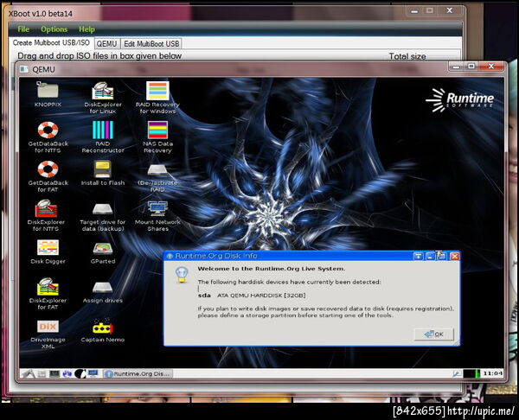This screenshot has height=420, width=519.
Task: Open the Help menu in XBoot
Action: pos(86,29)
